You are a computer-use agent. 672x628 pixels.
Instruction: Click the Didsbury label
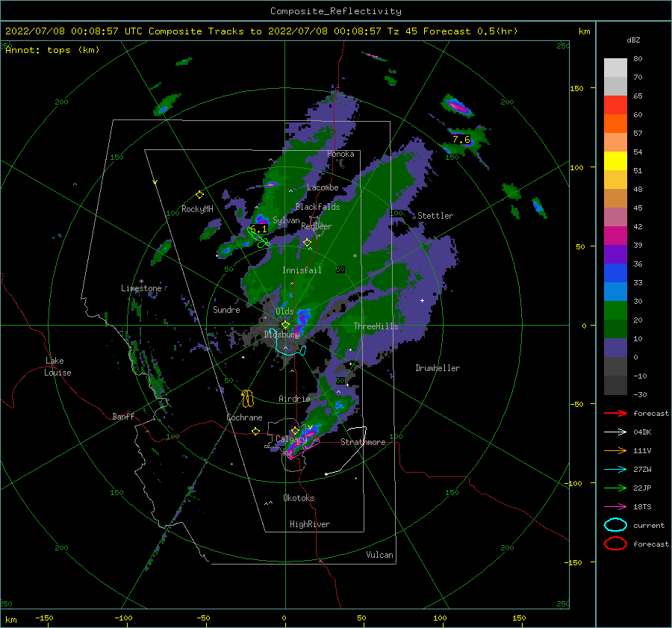[x=281, y=334]
